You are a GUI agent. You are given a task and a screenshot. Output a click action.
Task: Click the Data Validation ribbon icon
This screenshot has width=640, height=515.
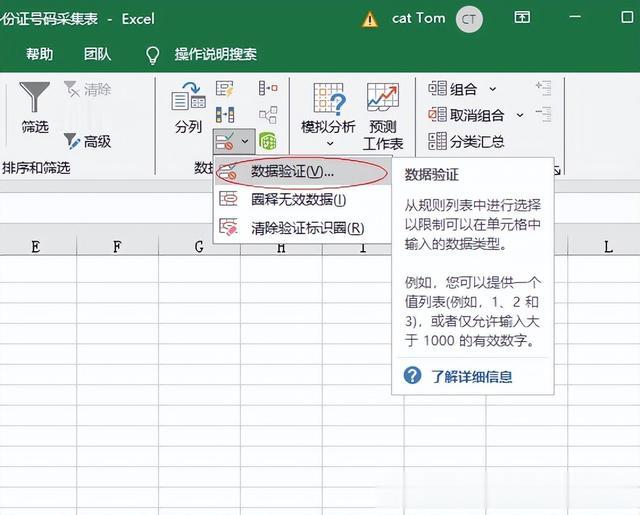[x=225, y=141]
